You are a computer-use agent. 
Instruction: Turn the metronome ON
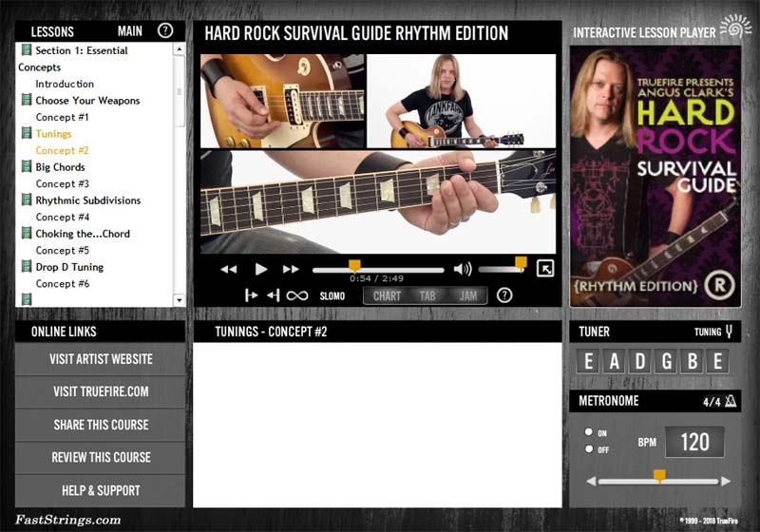pos(589,431)
